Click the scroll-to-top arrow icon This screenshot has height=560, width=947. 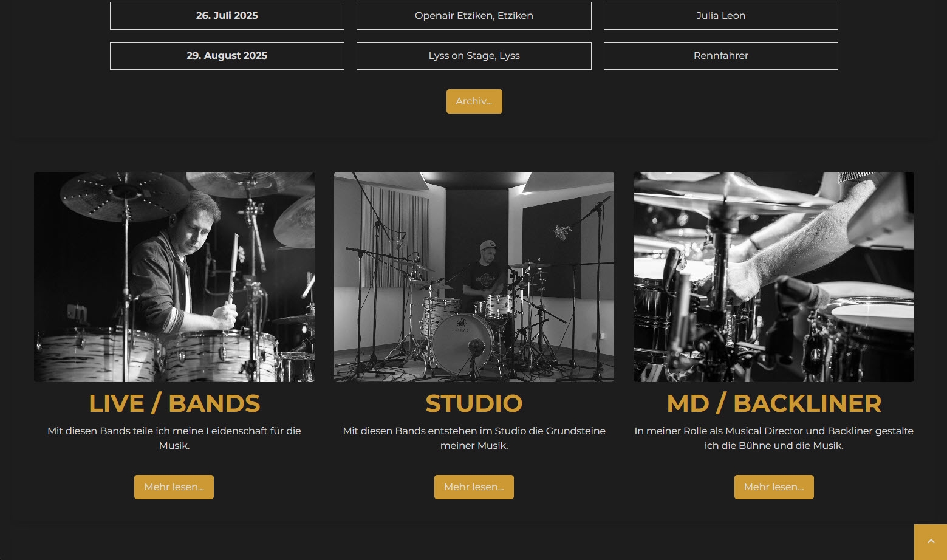(931, 542)
